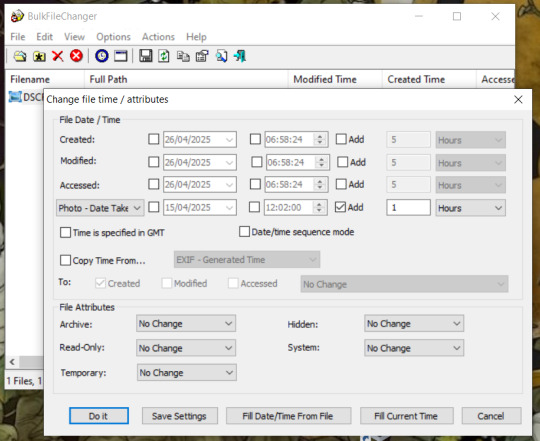The height and width of the screenshot is (441, 540).
Task: Open the Archive attribute dropdown
Action: click(x=186, y=323)
